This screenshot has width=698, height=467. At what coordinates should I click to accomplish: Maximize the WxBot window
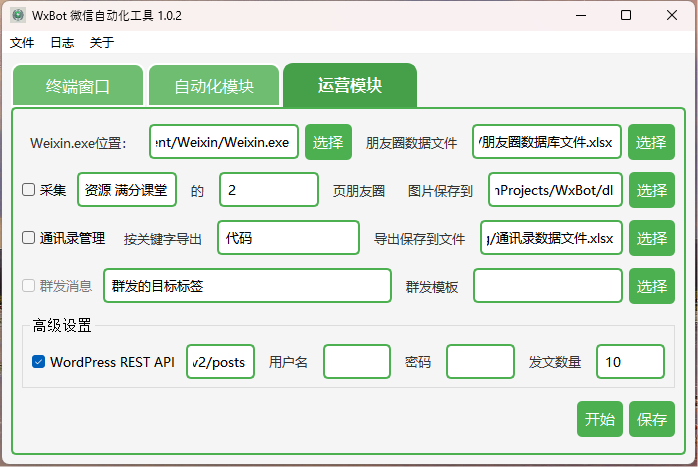[626, 15]
